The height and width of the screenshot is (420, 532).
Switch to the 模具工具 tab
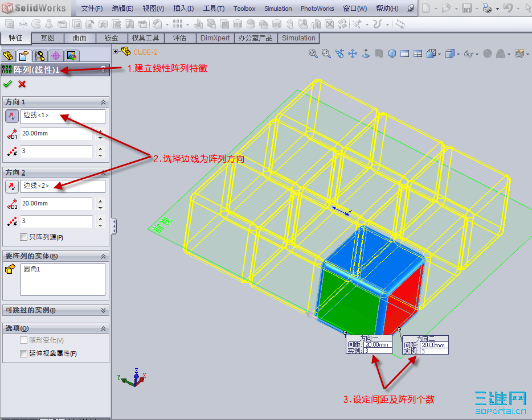145,38
